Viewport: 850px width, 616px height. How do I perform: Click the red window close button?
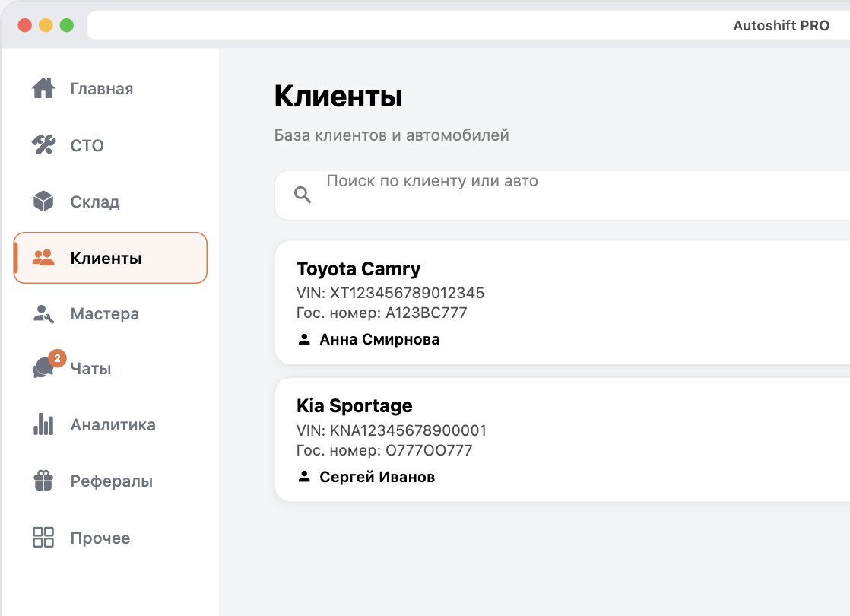(25, 25)
